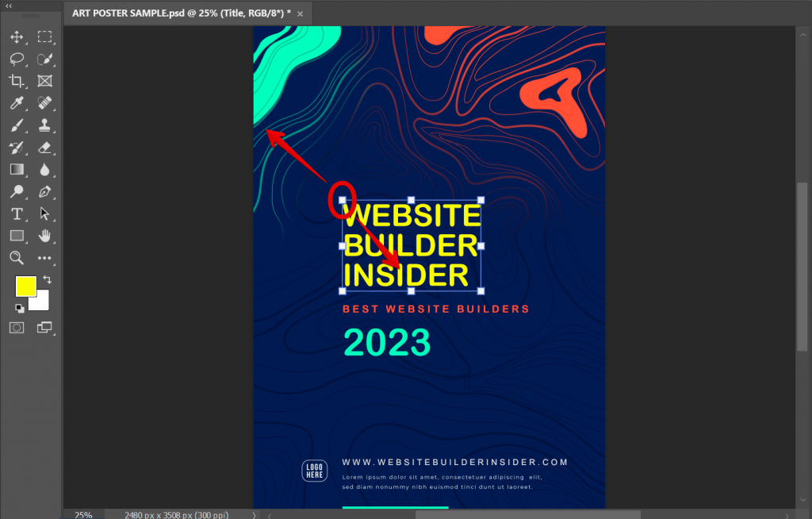The height and width of the screenshot is (519, 812).
Task: Toggle Quick Mask mode
Action: 17,327
